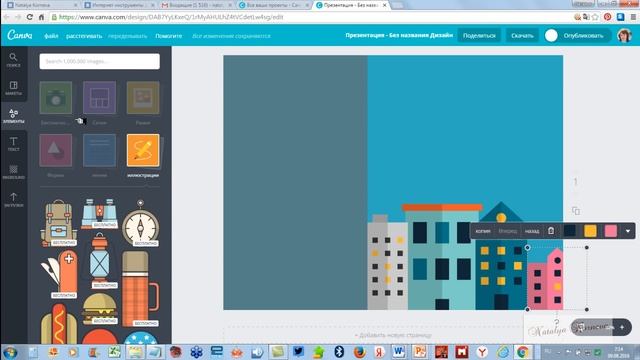The height and width of the screenshot is (360, 640).
Task: Add the pocket knife illustration
Action: click(59, 274)
